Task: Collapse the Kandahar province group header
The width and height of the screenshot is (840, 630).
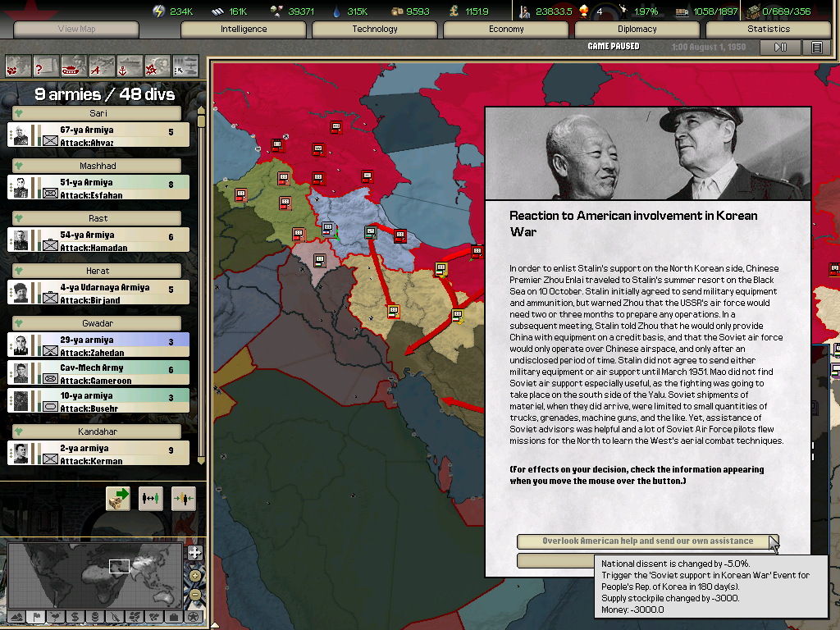Action: coord(98,431)
